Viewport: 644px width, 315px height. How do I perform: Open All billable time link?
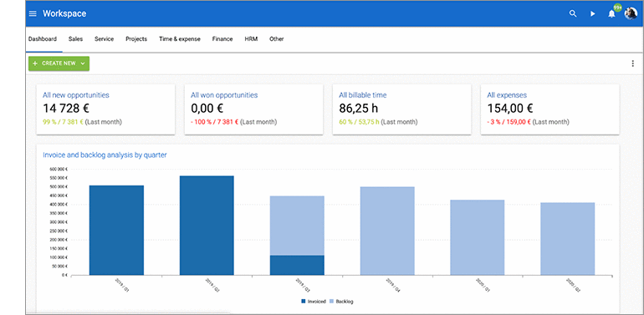(x=363, y=95)
